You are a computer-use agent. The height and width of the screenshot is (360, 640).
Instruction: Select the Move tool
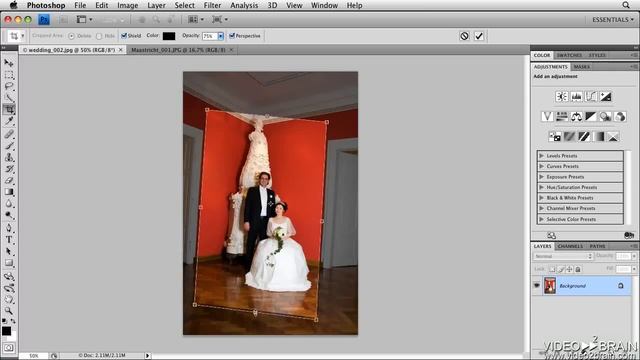pos(9,63)
